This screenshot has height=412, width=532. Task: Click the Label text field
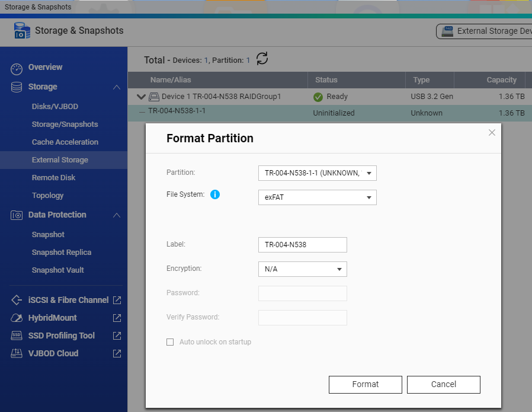point(302,245)
